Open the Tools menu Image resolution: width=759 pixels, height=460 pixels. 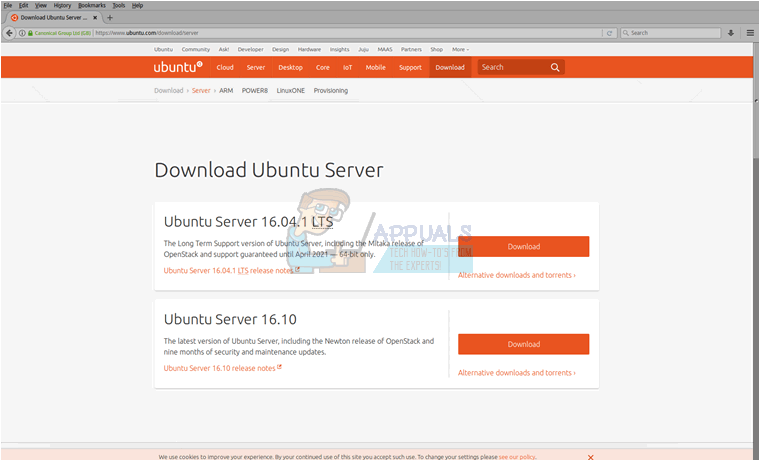click(119, 5)
